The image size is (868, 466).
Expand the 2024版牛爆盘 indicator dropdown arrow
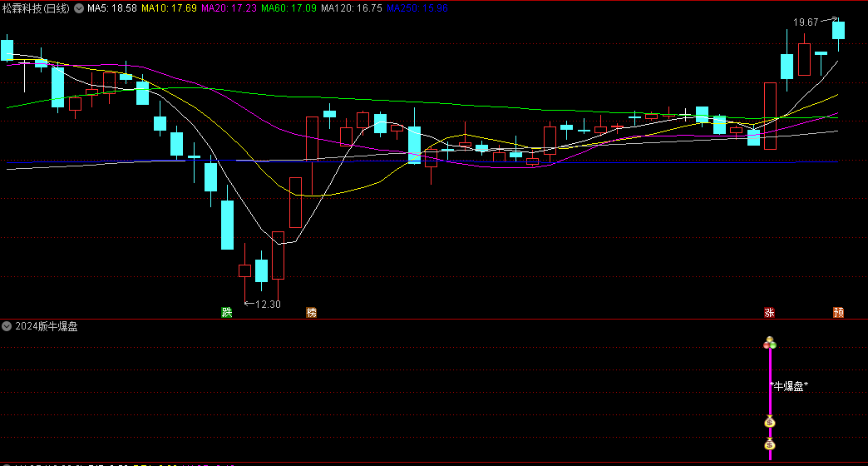(x=7, y=326)
